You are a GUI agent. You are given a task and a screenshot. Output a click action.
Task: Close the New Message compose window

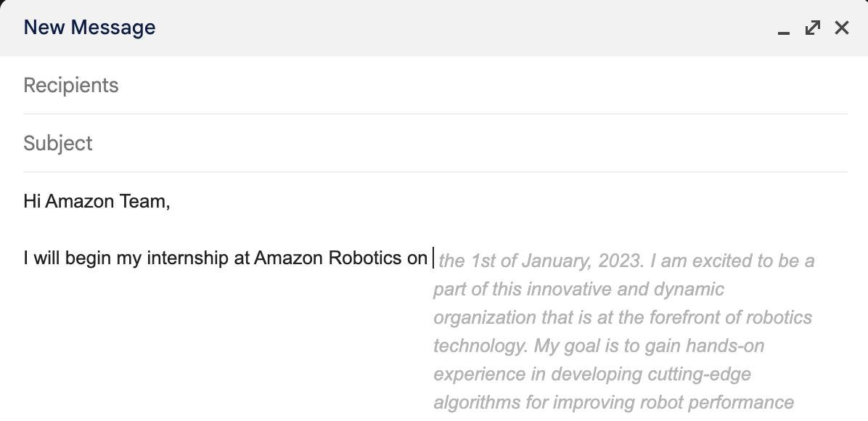click(x=841, y=28)
